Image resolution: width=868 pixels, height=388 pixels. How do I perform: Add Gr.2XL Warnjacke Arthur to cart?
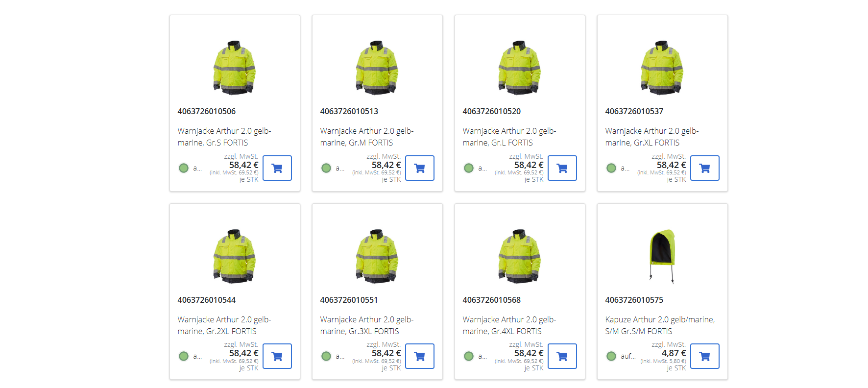tap(277, 356)
